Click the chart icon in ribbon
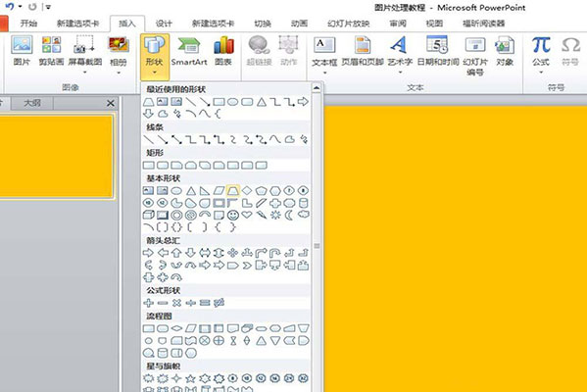The image size is (587, 392). coord(223,51)
